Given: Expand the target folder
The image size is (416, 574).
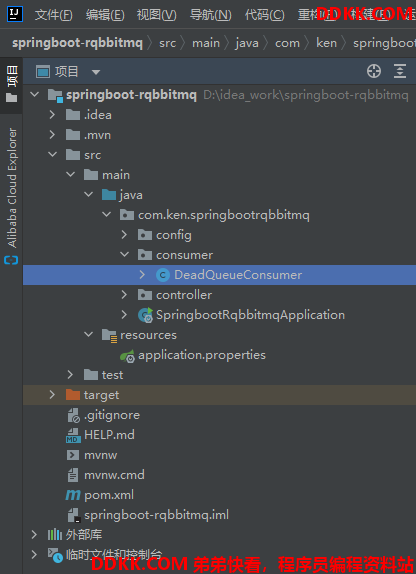Looking at the screenshot, I should (x=52, y=395).
